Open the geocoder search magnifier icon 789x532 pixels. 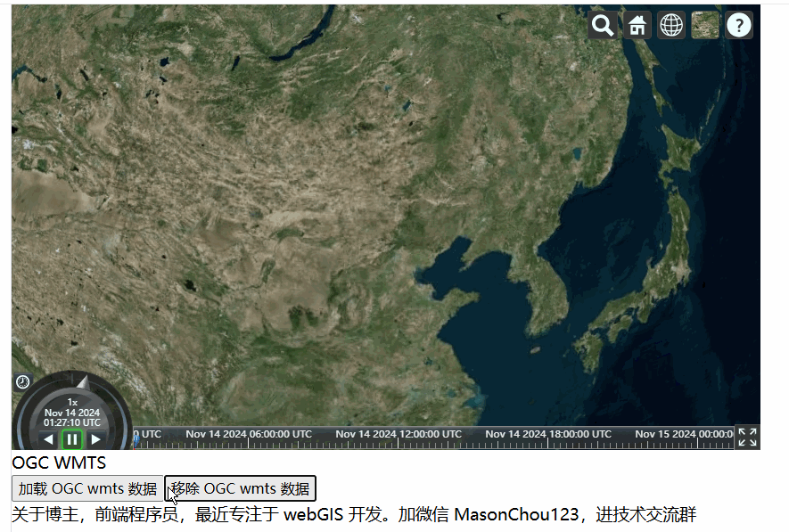(x=603, y=25)
